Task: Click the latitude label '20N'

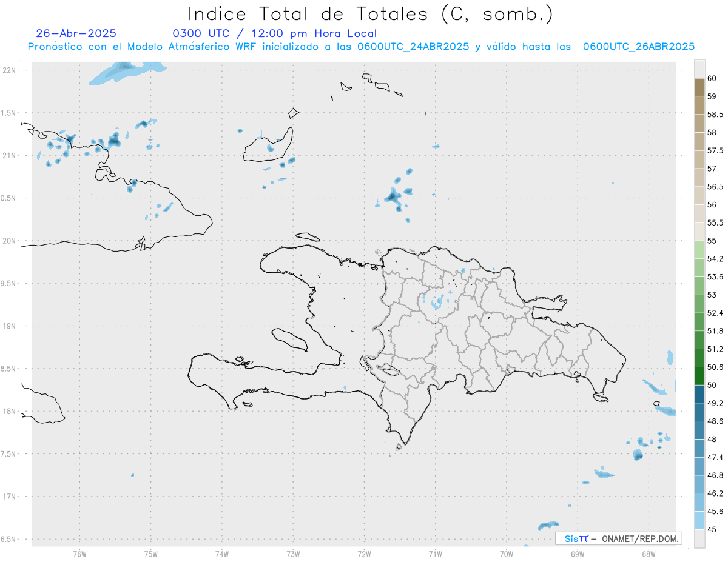Action: pos(9,241)
